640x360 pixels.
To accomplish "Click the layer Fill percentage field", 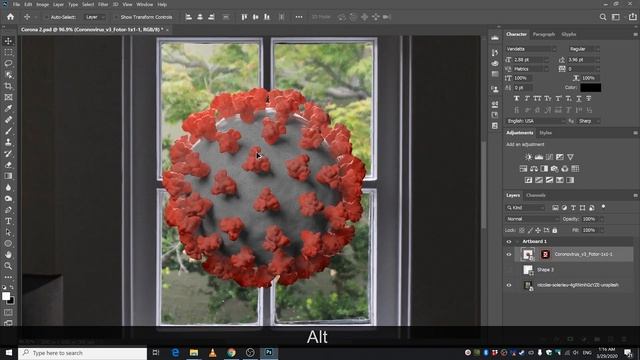I will pyautogui.click(x=589, y=231).
